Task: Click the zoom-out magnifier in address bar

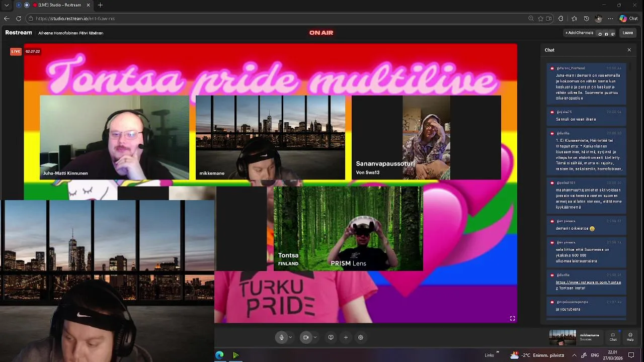Action: click(x=531, y=19)
